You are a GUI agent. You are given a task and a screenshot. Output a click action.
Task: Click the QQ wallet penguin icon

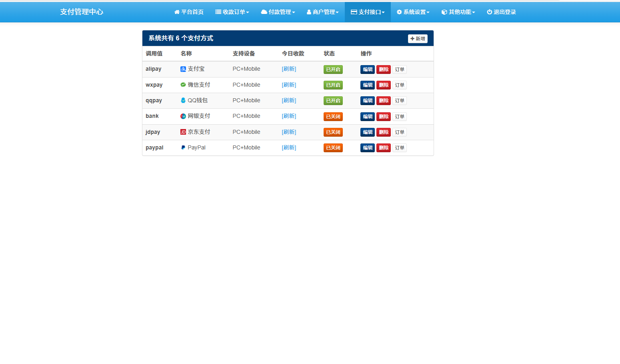183,100
